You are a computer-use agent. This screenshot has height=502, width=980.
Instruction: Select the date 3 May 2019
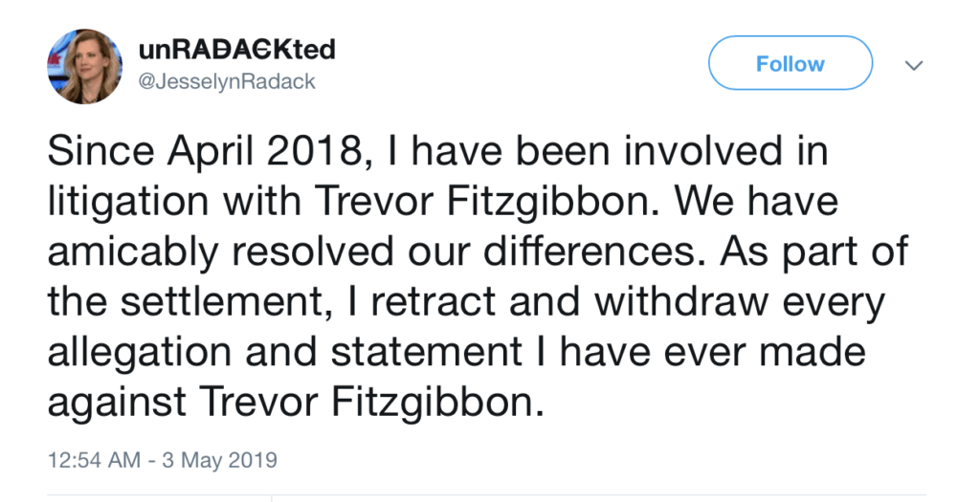pos(219,460)
